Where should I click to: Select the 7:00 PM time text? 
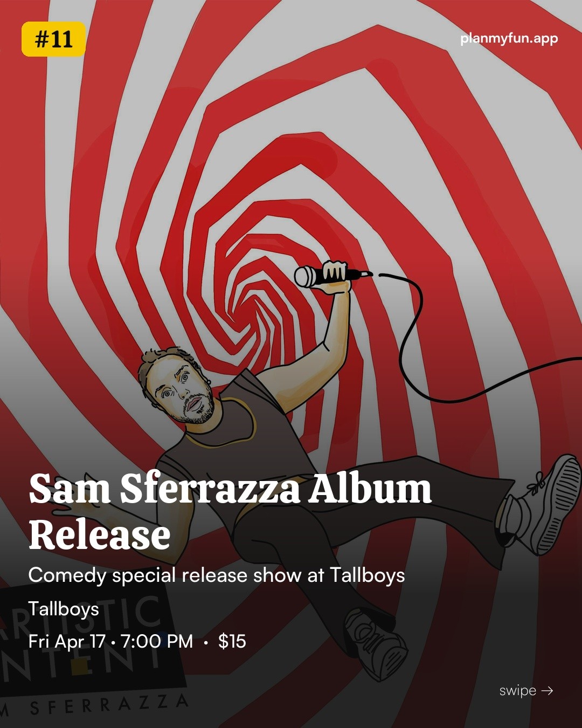point(157,642)
